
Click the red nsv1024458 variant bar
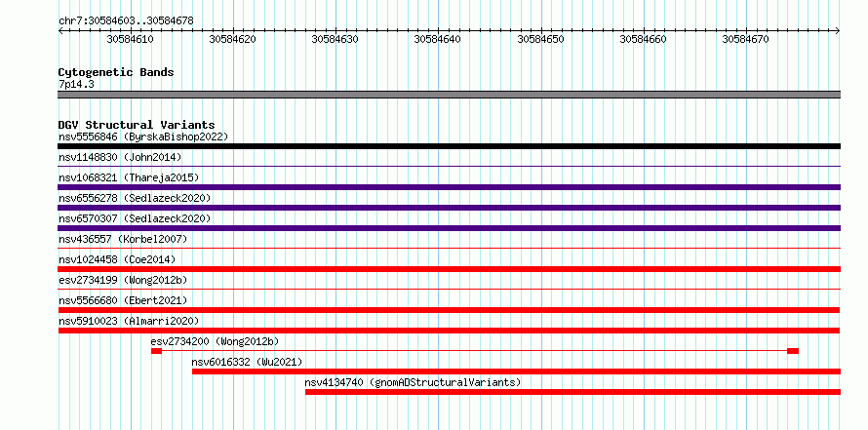(449, 269)
